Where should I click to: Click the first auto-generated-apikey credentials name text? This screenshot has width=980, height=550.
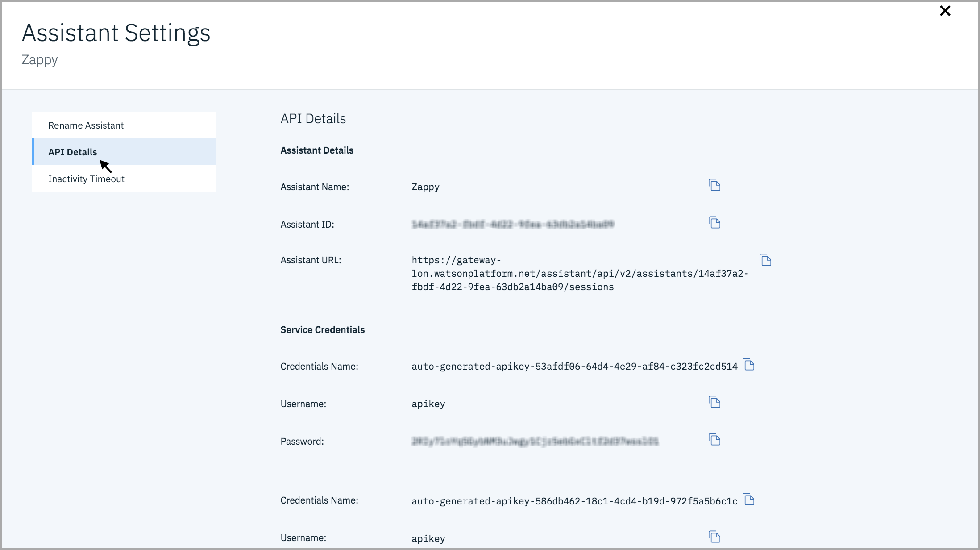[x=574, y=367]
